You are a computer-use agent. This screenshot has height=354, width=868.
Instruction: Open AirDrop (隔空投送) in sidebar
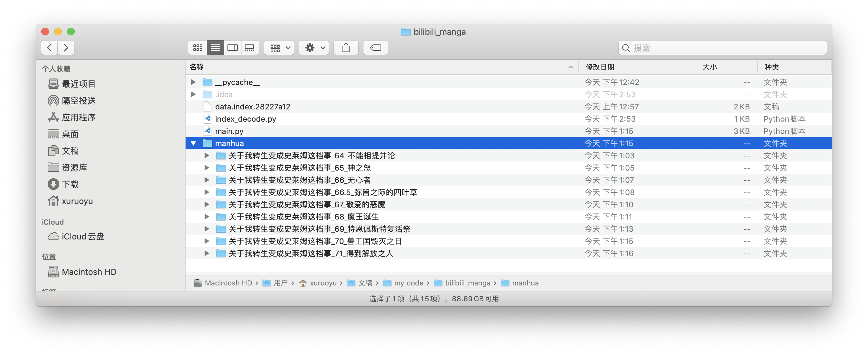79,101
